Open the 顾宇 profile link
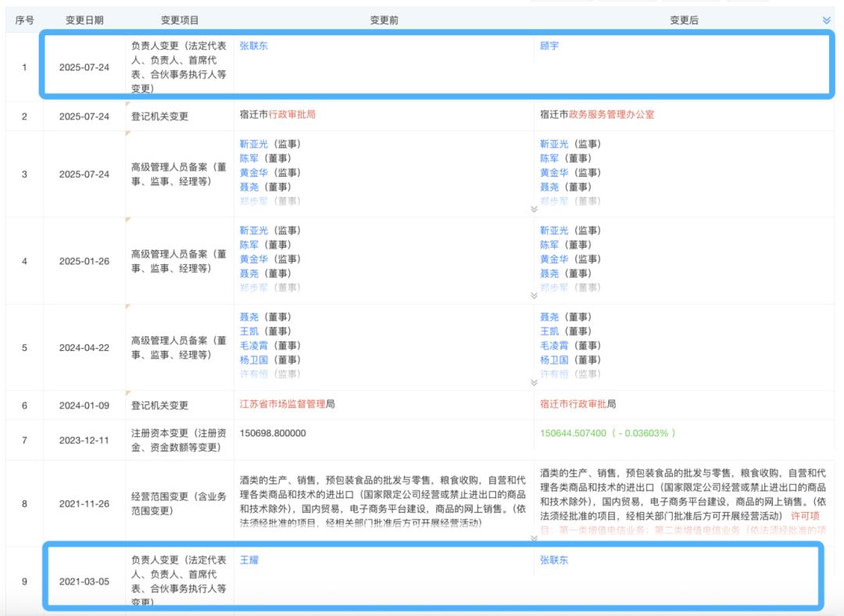 [549, 46]
